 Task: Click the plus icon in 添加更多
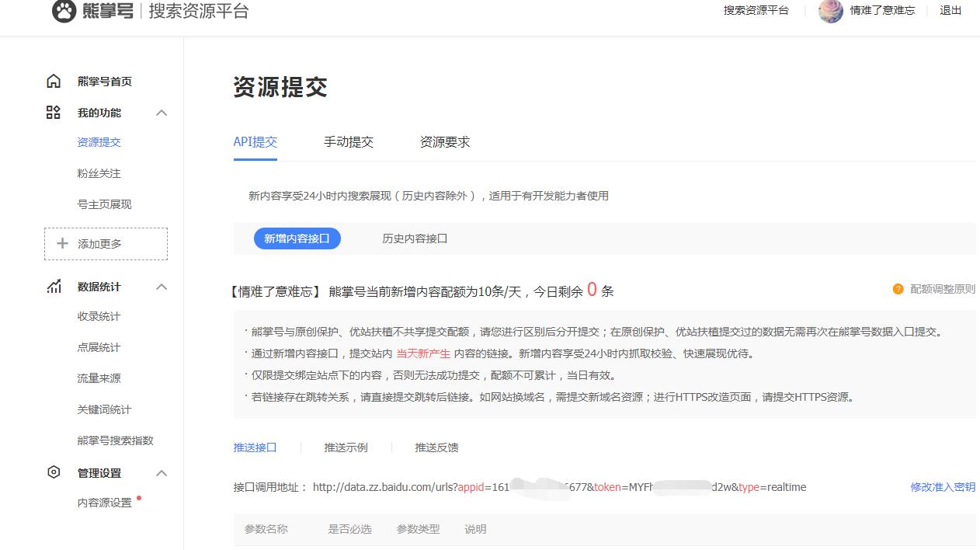pos(63,244)
